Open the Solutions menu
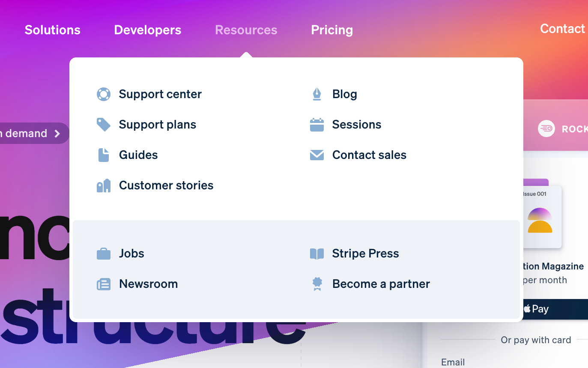This screenshot has height=368, width=588. point(52,30)
